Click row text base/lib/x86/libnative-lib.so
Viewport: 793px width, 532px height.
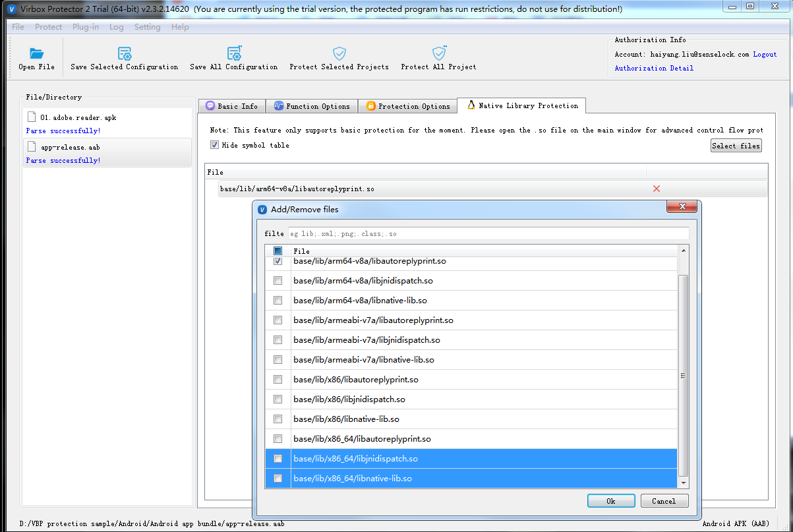click(x=346, y=419)
